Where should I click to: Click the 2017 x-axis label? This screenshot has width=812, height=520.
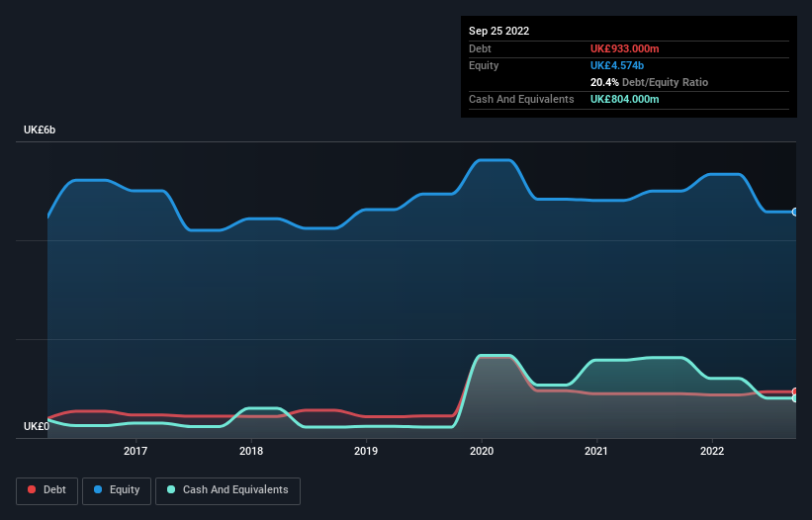[135, 451]
